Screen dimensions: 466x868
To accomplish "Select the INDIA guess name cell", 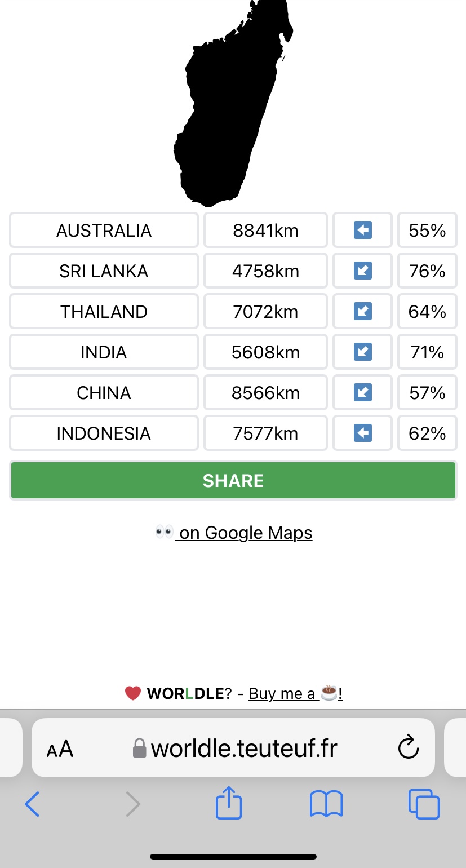I will 104,352.
